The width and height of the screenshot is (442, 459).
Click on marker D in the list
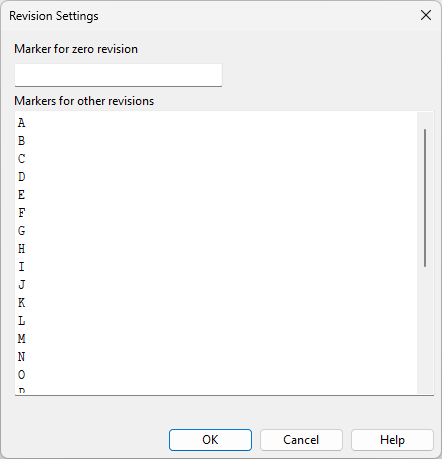pyautogui.click(x=22, y=177)
